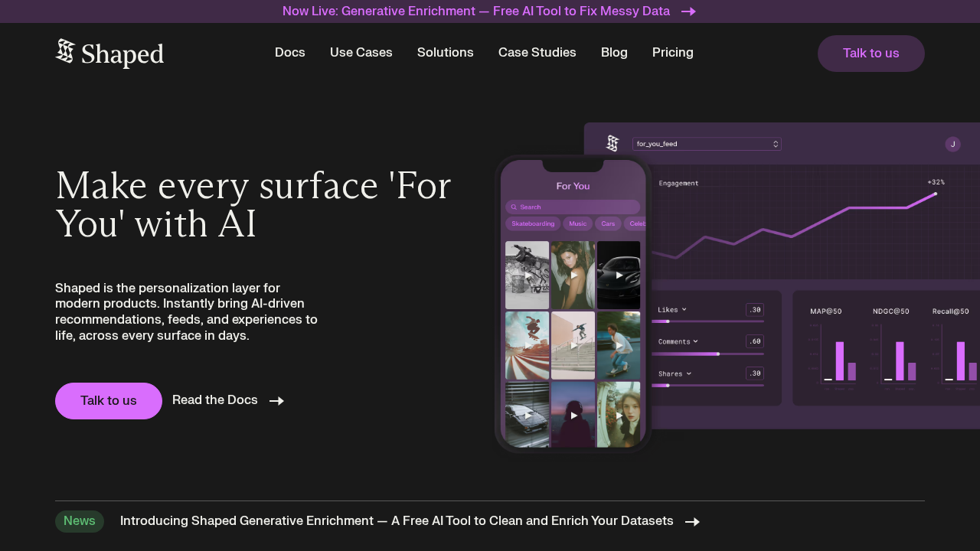Open the Pricing menu item
This screenshot has height=551, width=980.
(x=672, y=52)
